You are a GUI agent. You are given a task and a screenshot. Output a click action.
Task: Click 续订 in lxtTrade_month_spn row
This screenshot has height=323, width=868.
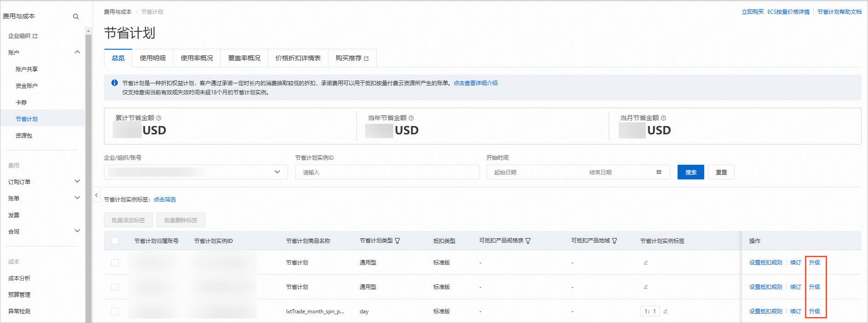pyautogui.click(x=796, y=311)
